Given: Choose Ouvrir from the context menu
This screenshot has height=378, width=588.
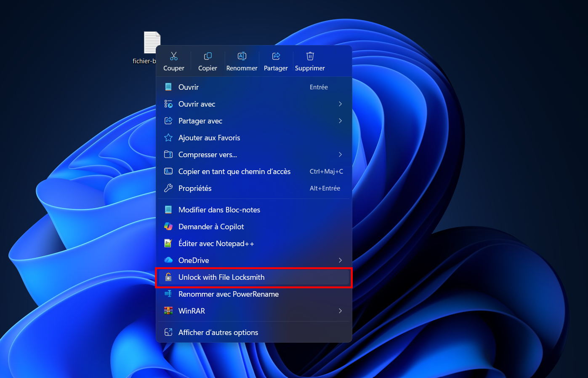Looking at the screenshot, I should point(254,87).
